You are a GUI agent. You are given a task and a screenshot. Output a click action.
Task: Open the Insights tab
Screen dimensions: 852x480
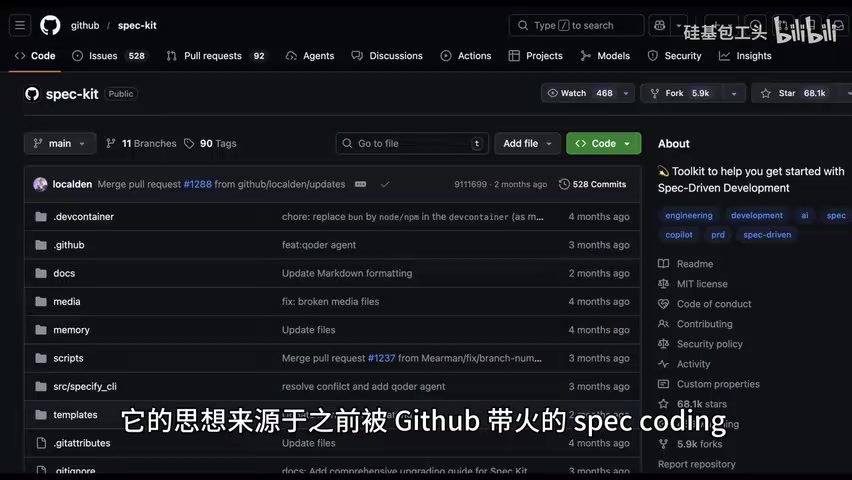click(x=745, y=56)
